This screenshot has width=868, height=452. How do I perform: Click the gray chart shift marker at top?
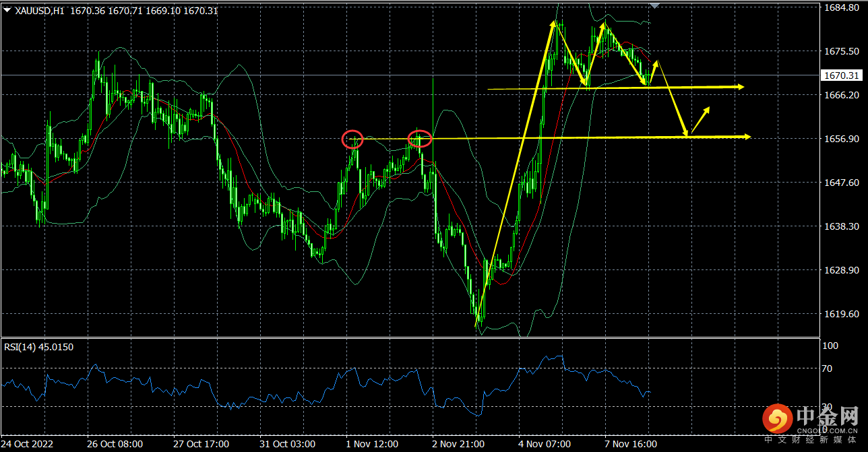point(654,5)
